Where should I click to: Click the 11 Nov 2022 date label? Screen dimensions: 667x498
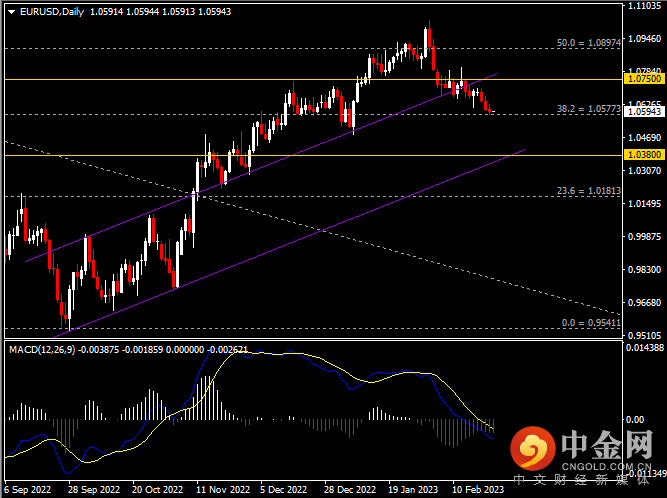coord(222,490)
